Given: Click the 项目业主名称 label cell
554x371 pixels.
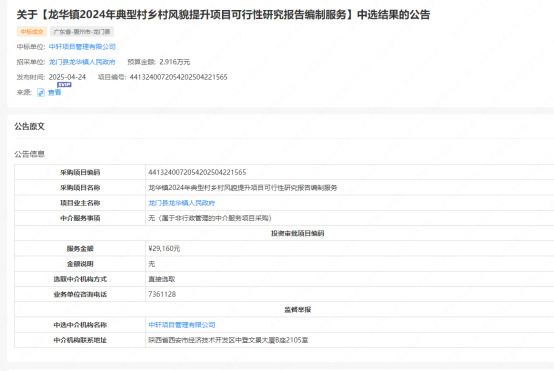Looking at the screenshot, I should point(80,203).
